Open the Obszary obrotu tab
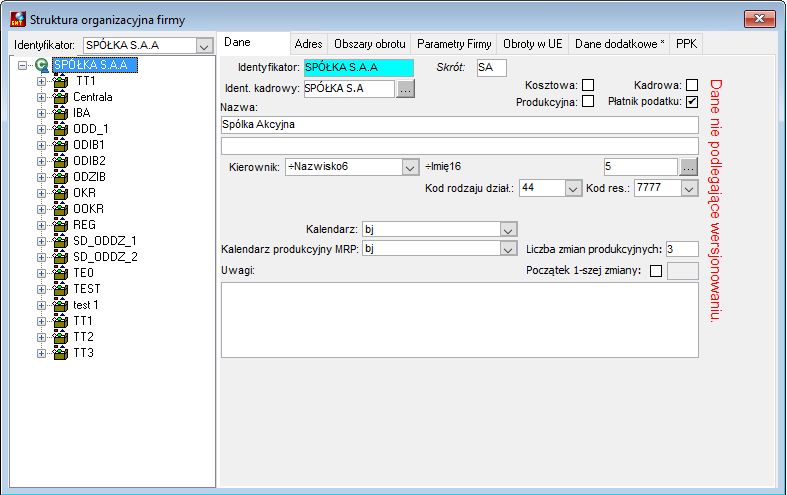This screenshot has height=495, width=787. pyautogui.click(x=369, y=44)
